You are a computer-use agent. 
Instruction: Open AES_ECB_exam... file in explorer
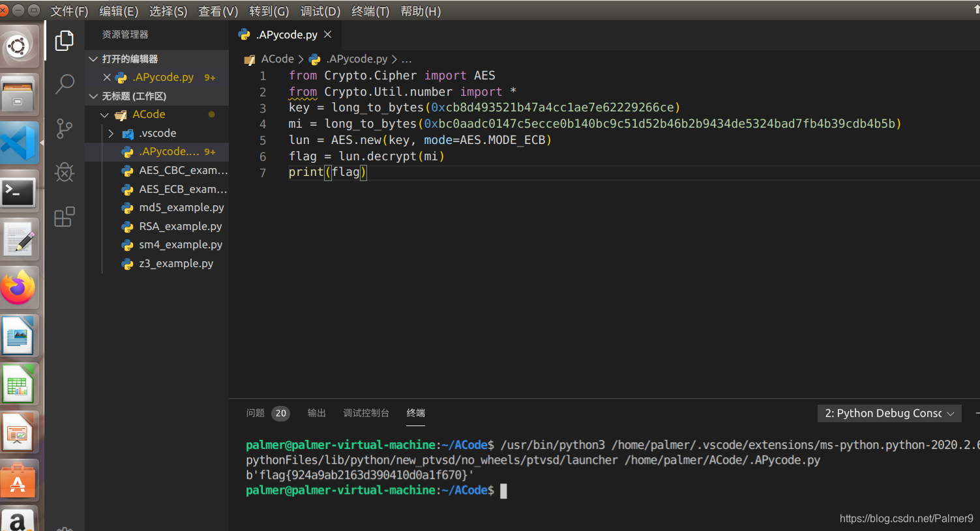pos(156,189)
